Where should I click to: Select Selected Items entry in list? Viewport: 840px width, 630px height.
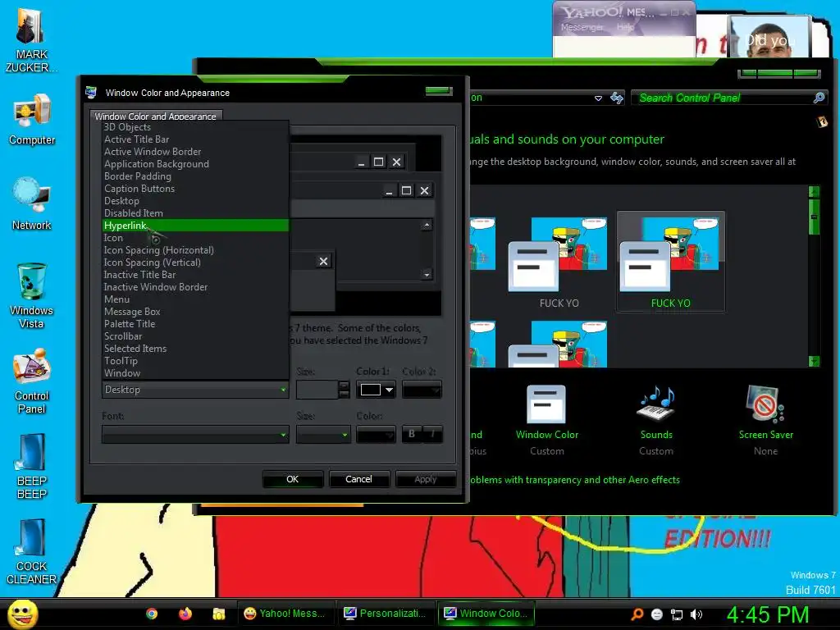click(195, 349)
